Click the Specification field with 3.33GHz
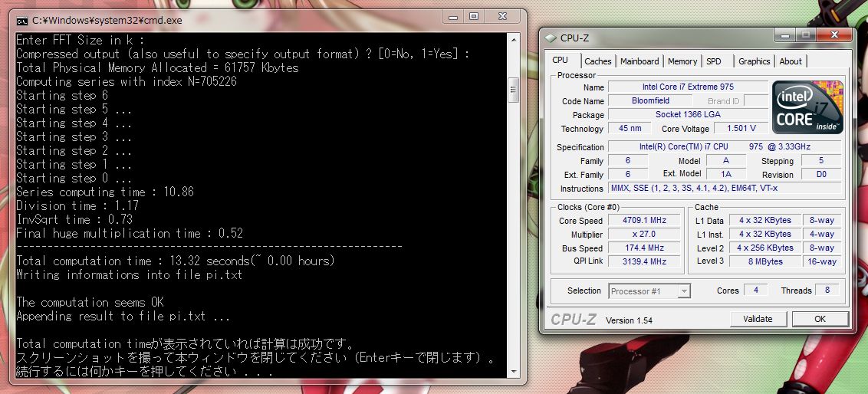Image resolution: width=868 pixels, height=394 pixels. tap(725, 146)
